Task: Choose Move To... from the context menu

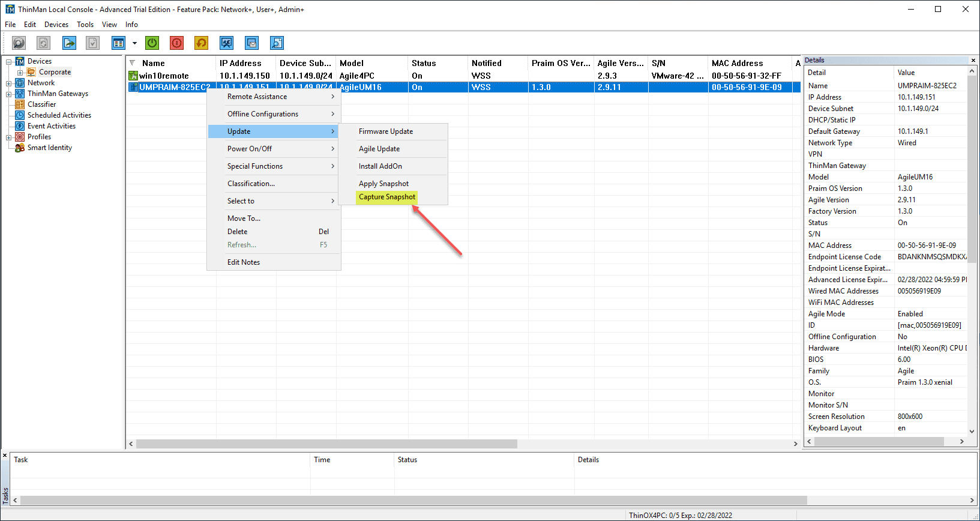Action: tap(274, 218)
